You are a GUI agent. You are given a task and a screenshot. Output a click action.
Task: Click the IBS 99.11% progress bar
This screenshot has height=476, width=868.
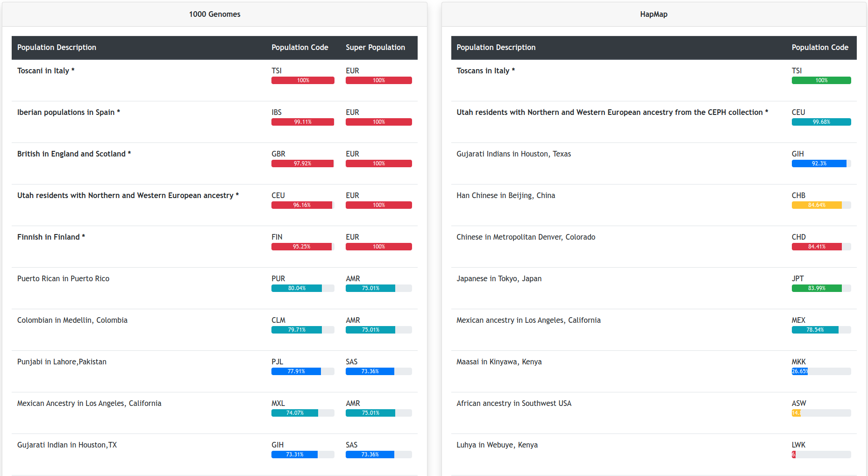click(303, 122)
